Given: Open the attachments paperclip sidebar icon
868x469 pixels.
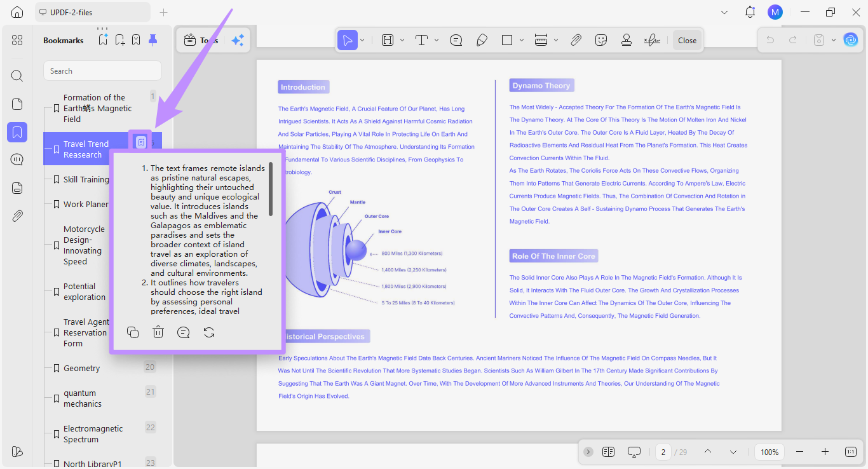Looking at the screenshot, I should (x=17, y=216).
